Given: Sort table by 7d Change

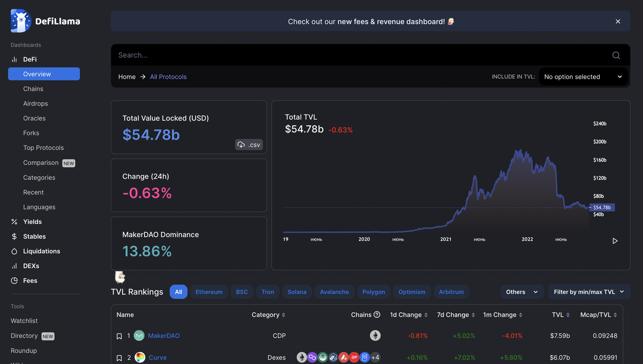Looking at the screenshot, I should [x=456, y=315].
